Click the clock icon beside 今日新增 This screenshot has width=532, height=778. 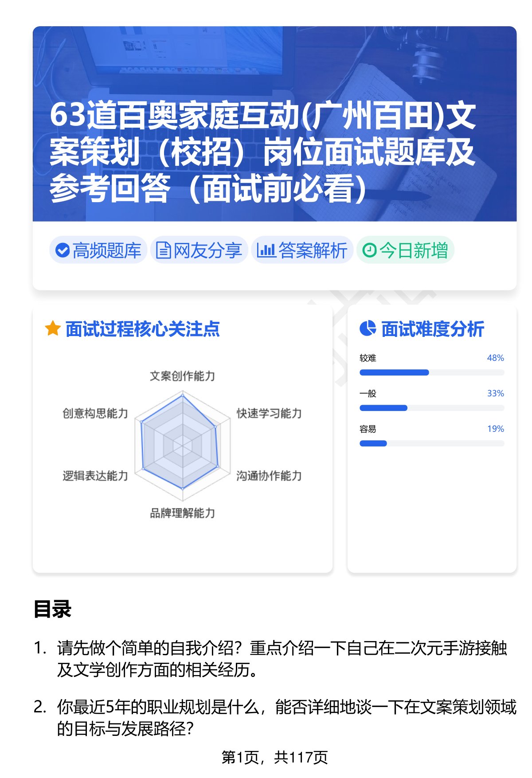pos(369,250)
